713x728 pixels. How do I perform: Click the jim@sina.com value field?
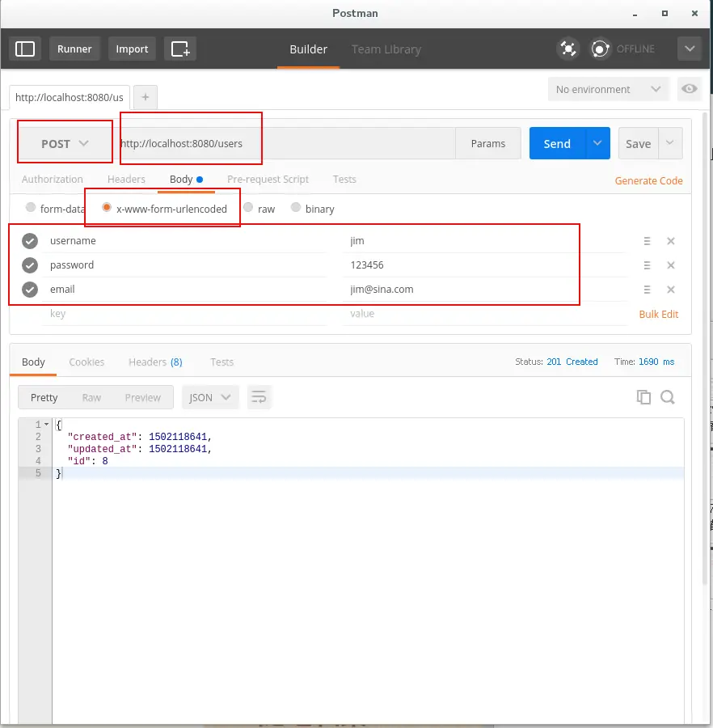click(x=485, y=290)
